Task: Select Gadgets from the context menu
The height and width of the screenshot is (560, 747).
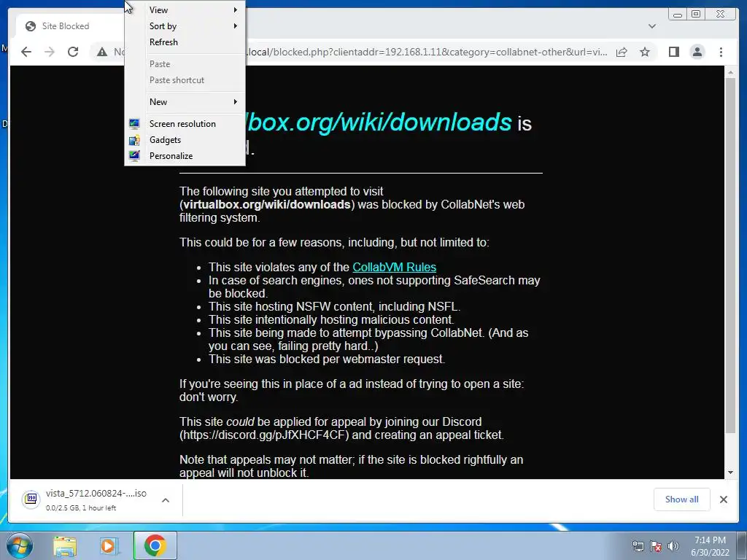Action: pyautogui.click(x=185, y=140)
